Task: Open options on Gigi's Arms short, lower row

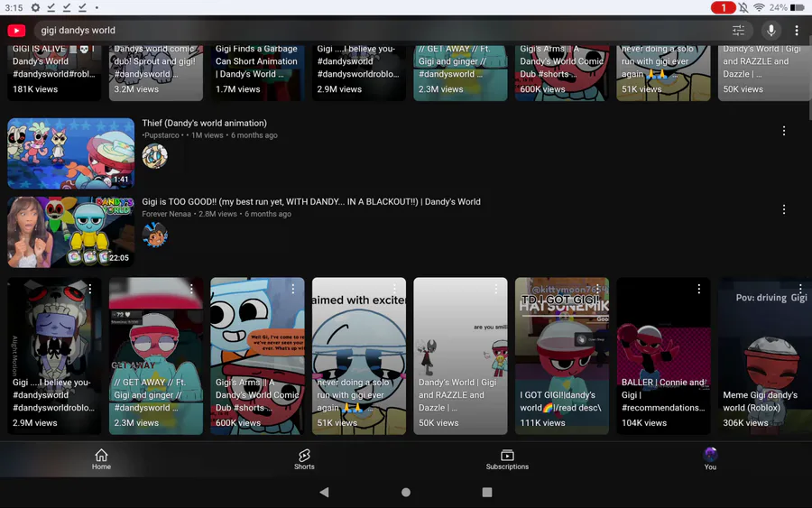Action: pos(293,289)
